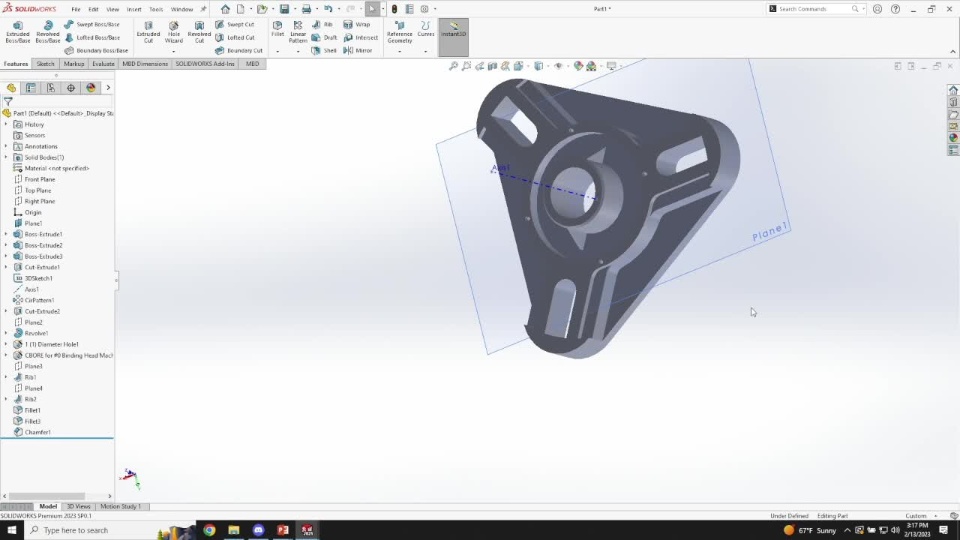Select the Revolved Cut tool
The width and height of the screenshot is (960, 540).
199,32
